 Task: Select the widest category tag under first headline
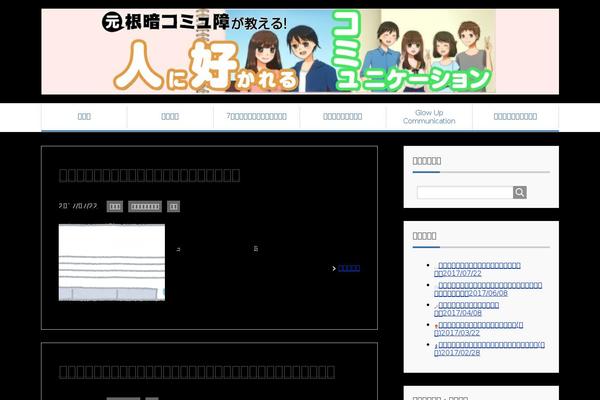click(x=145, y=206)
